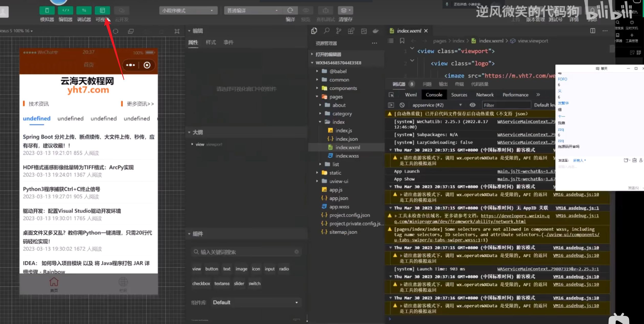The height and width of the screenshot is (324, 644).
Task: Click the 更多资讯>> link in the simulator
Action: 140,104
